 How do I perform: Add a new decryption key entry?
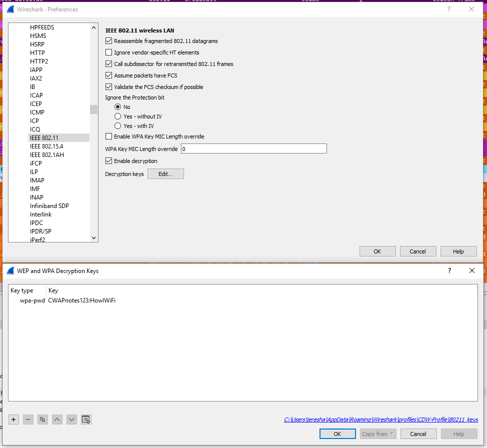[x=14, y=419]
